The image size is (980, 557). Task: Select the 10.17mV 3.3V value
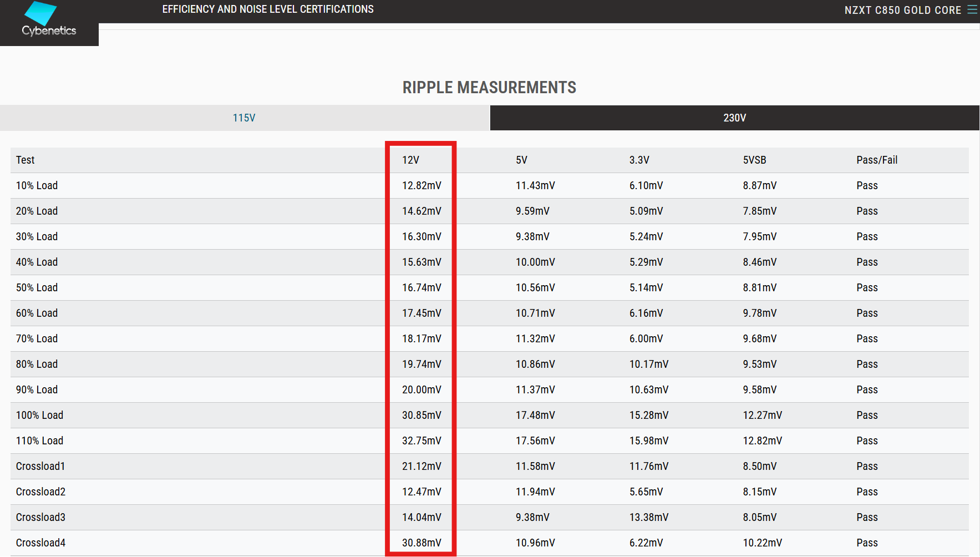pos(649,364)
